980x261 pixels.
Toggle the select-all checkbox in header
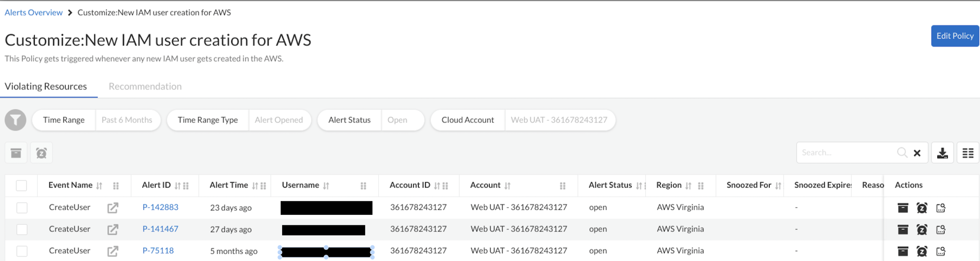point(22,185)
